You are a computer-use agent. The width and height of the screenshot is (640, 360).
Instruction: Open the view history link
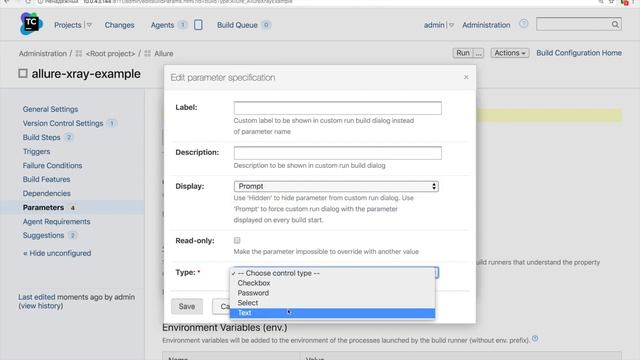point(41,306)
